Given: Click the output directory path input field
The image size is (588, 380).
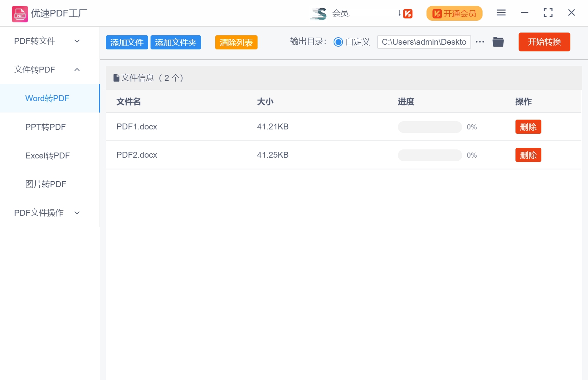Looking at the screenshot, I should [x=424, y=42].
